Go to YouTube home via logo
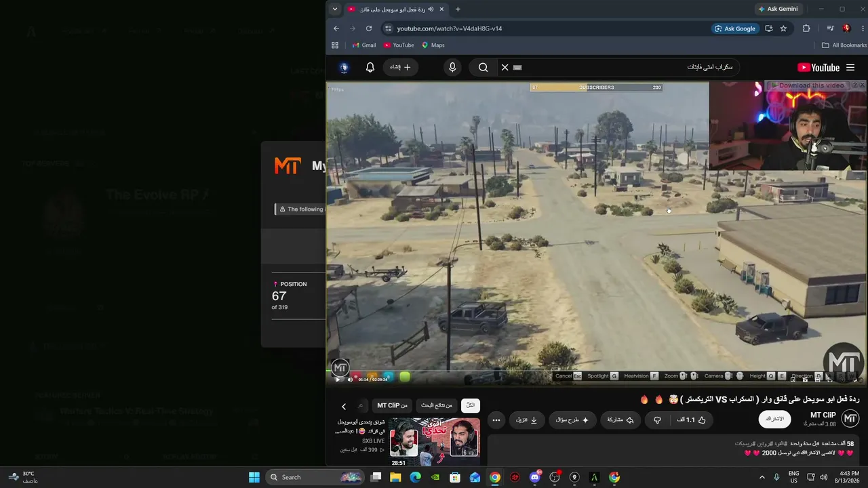Viewport: 868px width, 488px height. coord(818,67)
